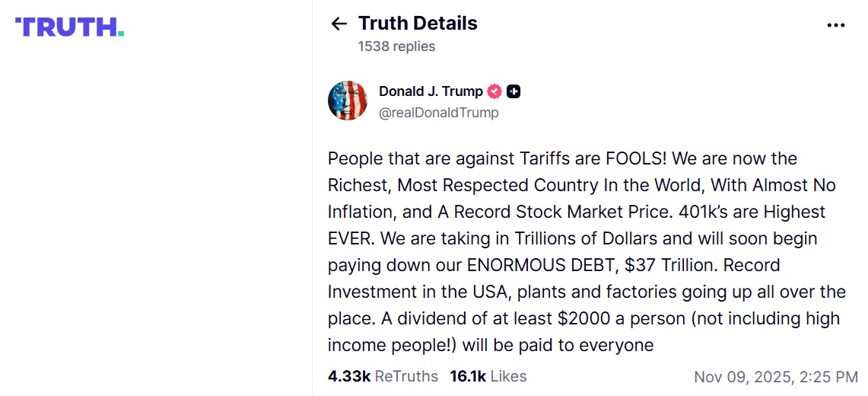868x396 pixels.
Task: Open the @realDonaldTrump handle link
Action: point(439,113)
